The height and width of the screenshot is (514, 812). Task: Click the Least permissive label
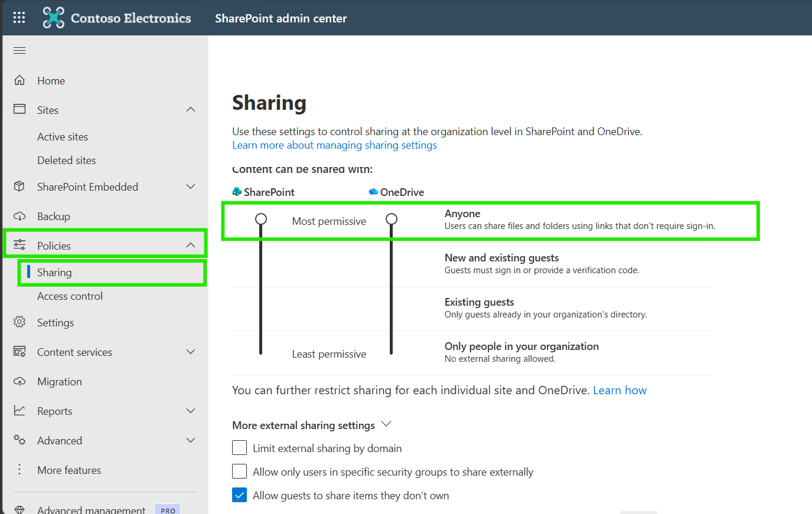click(329, 354)
